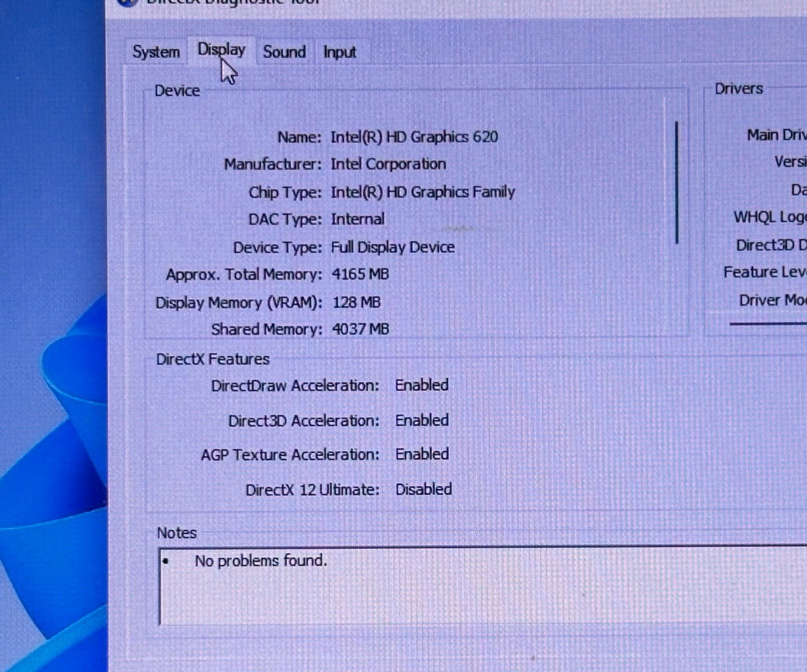Screen dimensions: 807x672
Task: Click DirectDraw Acceleration 'Enabled' value
Action: click(x=422, y=385)
